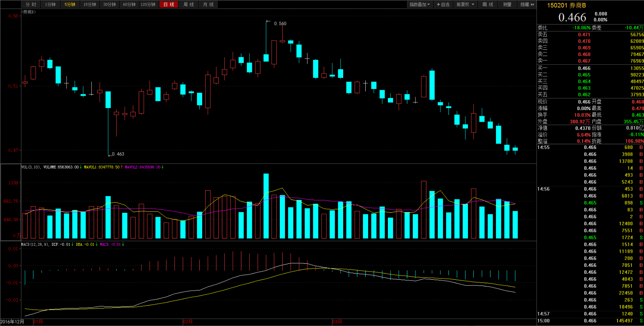Select the 卖二 ask price 0.468 row
This screenshot has width=644, height=326.
tap(590, 54)
